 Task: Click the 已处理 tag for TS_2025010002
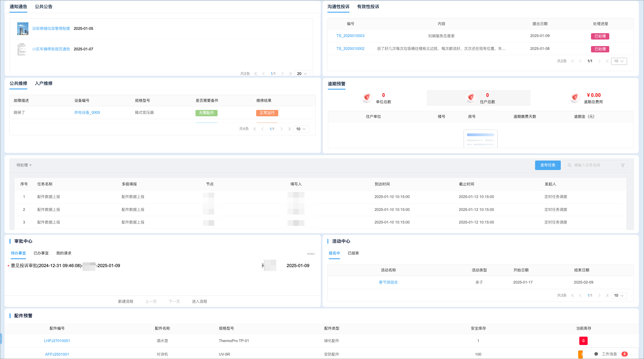tap(600, 49)
